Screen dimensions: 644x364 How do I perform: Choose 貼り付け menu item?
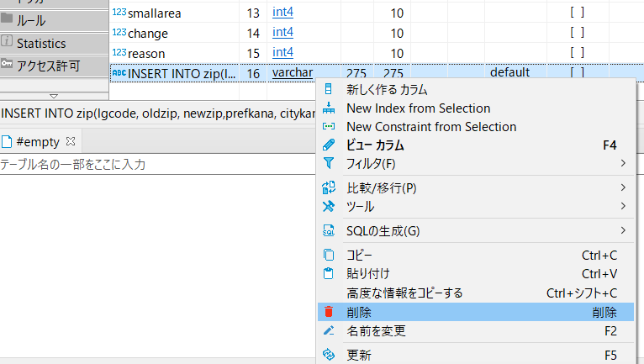[476, 273]
